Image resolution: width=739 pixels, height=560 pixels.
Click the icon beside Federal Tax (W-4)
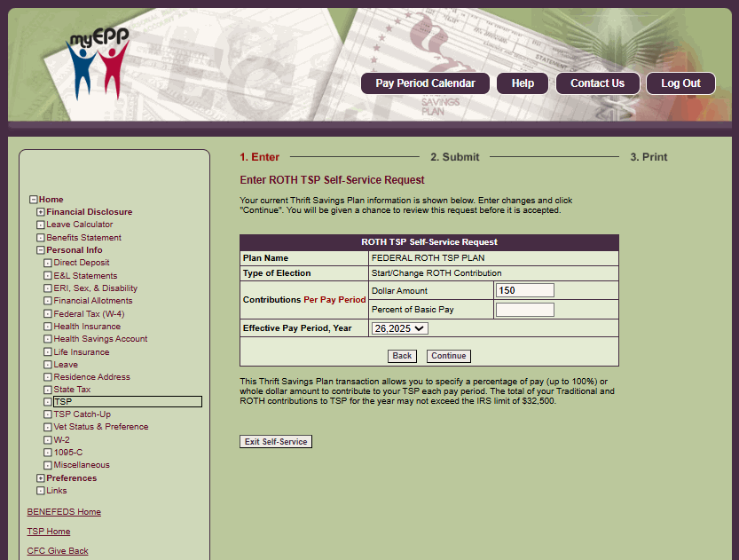(x=48, y=314)
